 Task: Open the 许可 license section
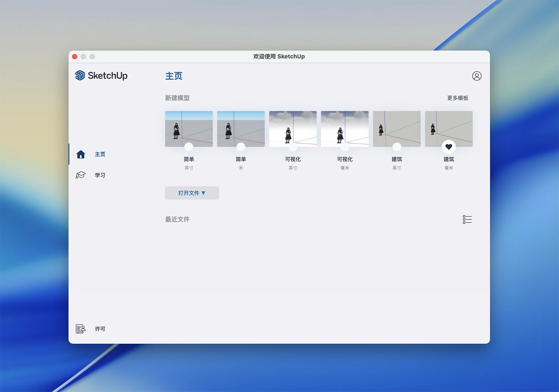100,329
